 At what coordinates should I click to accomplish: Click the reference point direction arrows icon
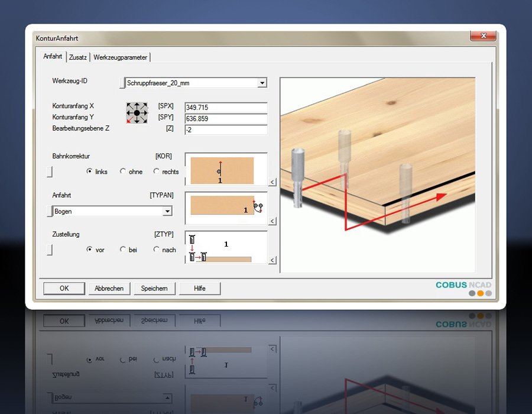pyautogui.click(x=137, y=112)
